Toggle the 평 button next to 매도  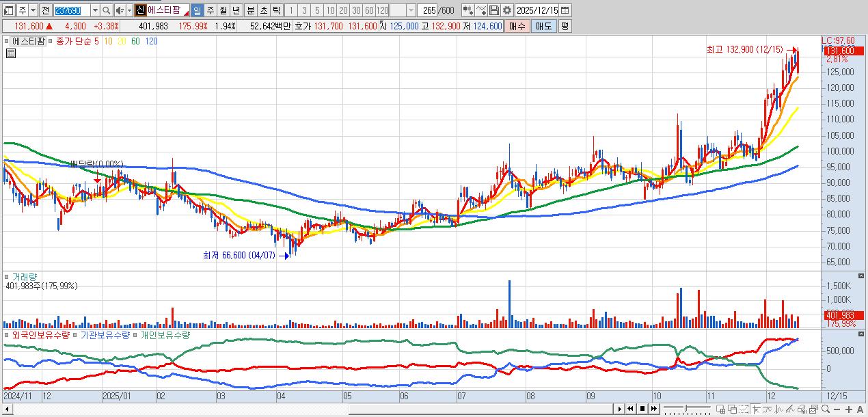pos(565,26)
